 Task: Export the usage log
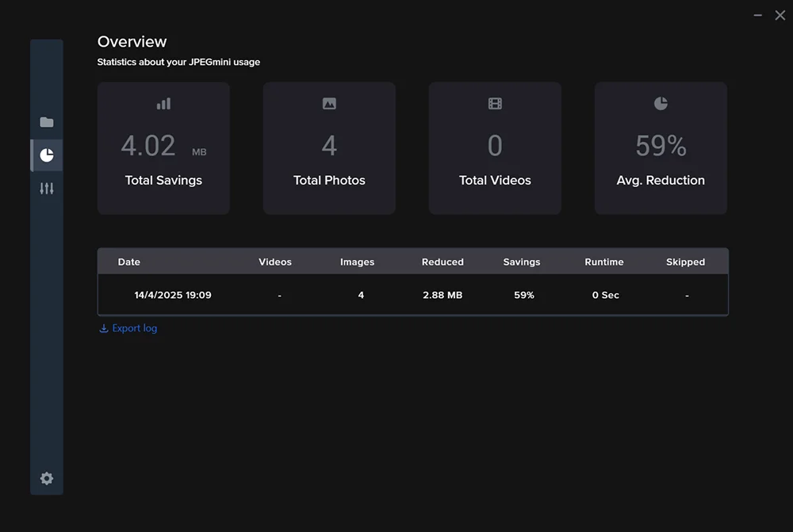[134, 328]
